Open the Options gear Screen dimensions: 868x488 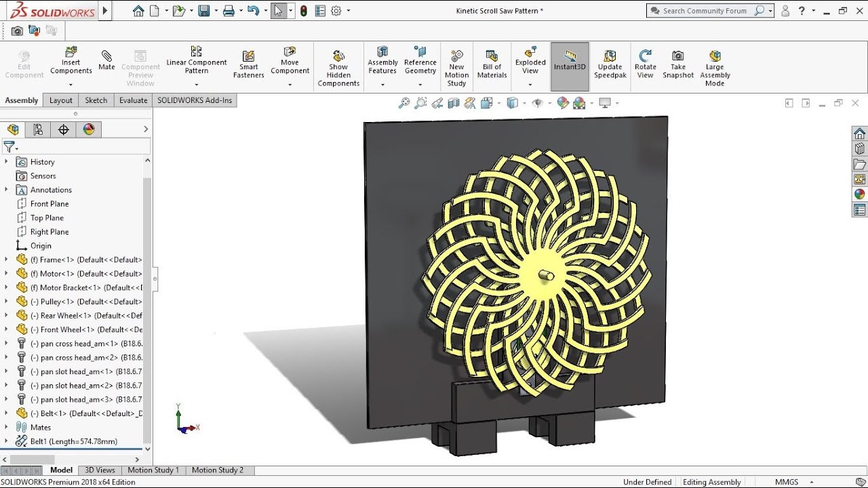[336, 11]
